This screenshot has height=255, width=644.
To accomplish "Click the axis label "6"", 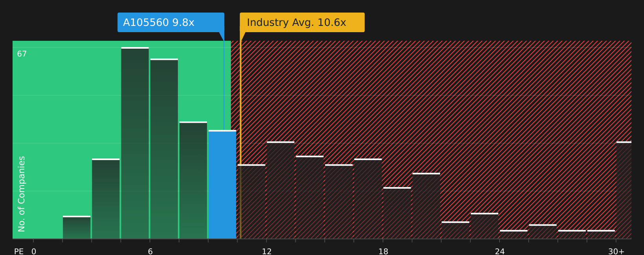I will pos(150,251).
